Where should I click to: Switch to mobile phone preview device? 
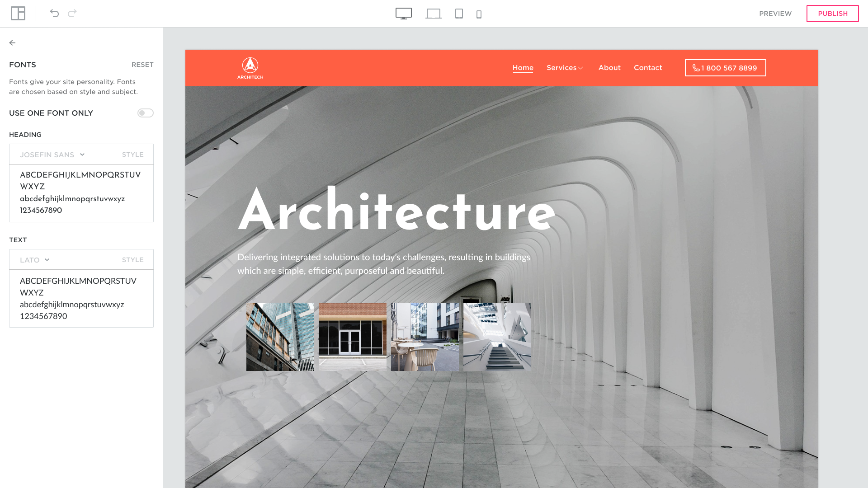(x=479, y=14)
